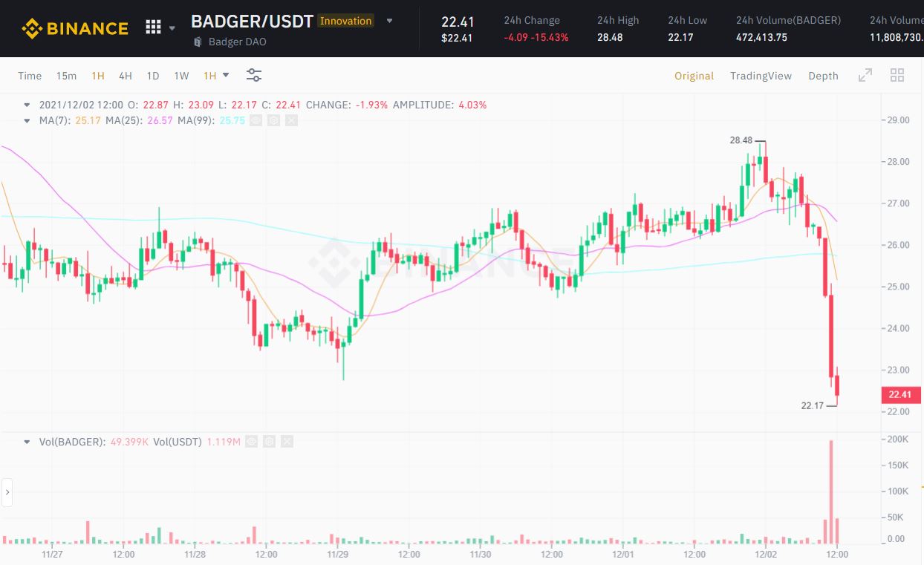This screenshot has width=924, height=565.
Task: Click the 24h Volume(BADGER) value 472,413.75
Action: [x=761, y=37]
